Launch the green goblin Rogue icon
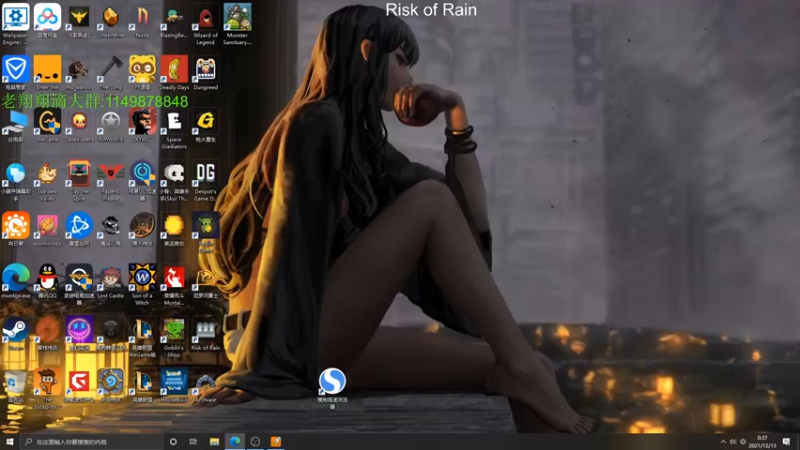The width and height of the screenshot is (800, 450). (x=205, y=233)
